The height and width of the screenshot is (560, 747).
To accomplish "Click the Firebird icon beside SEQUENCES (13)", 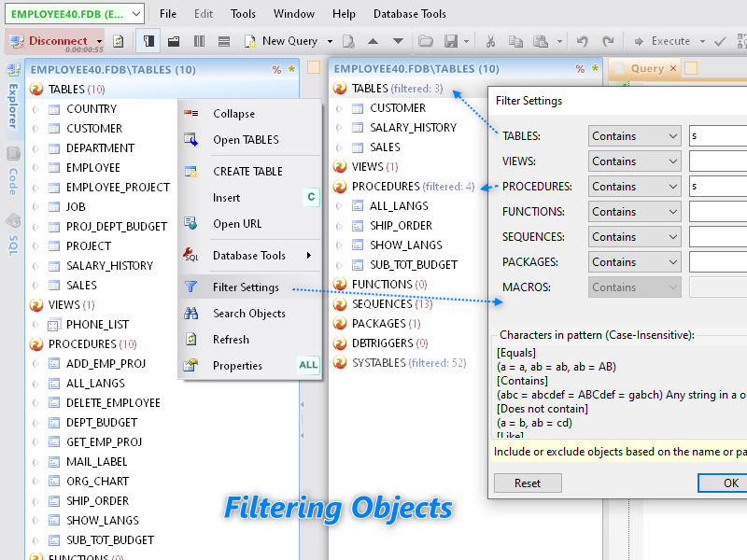I will pyautogui.click(x=340, y=304).
